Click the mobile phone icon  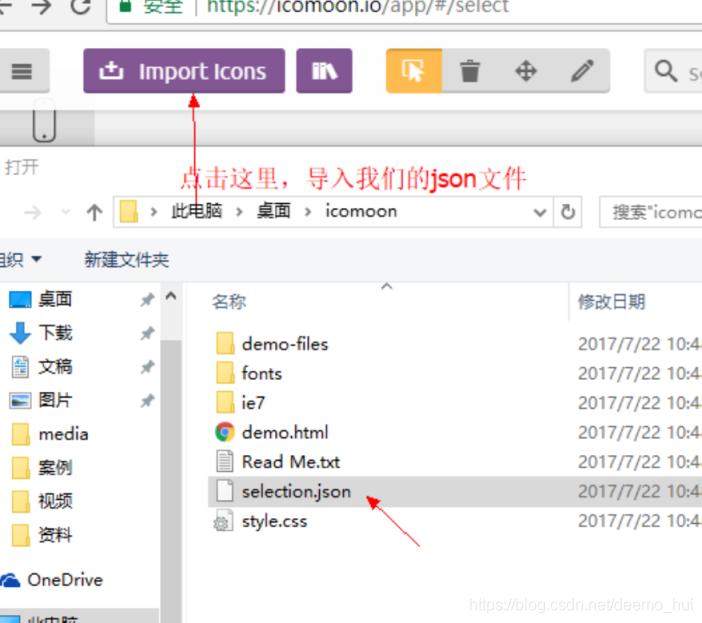tap(44, 120)
